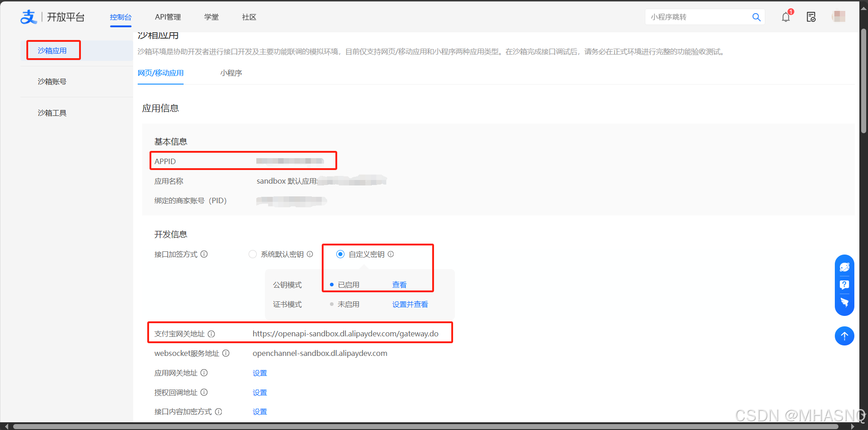Viewport: 868px width, 430px height.
Task: Open the document checklist icon in header
Action: [811, 17]
